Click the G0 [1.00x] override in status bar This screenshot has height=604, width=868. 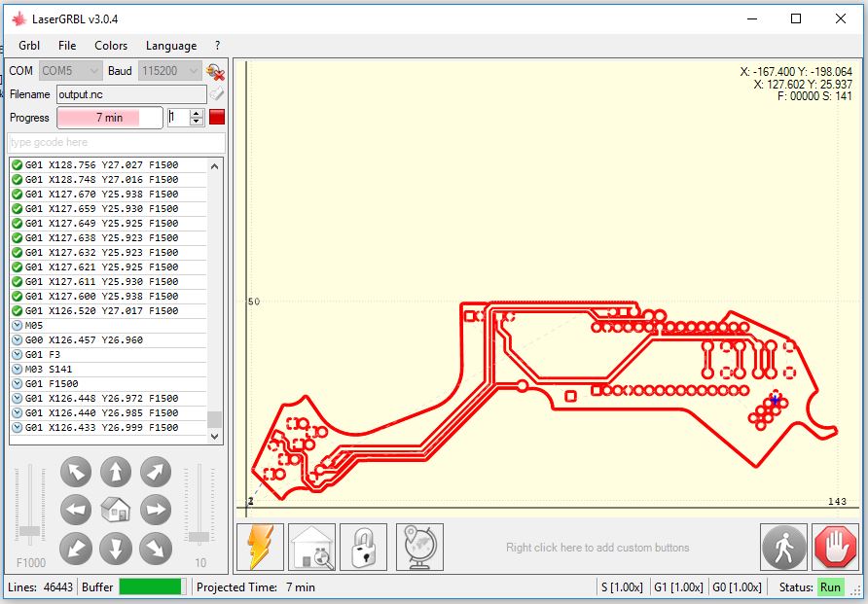click(737, 586)
